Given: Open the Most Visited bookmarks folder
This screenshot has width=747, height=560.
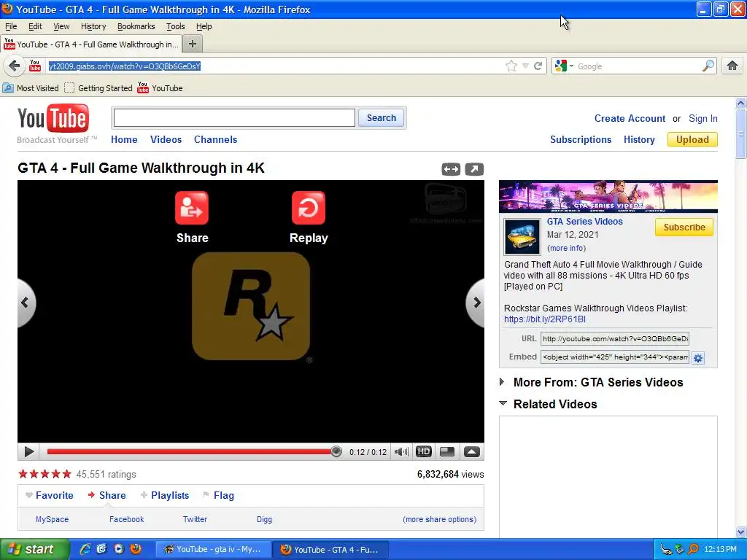Looking at the screenshot, I should coord(31,88).
